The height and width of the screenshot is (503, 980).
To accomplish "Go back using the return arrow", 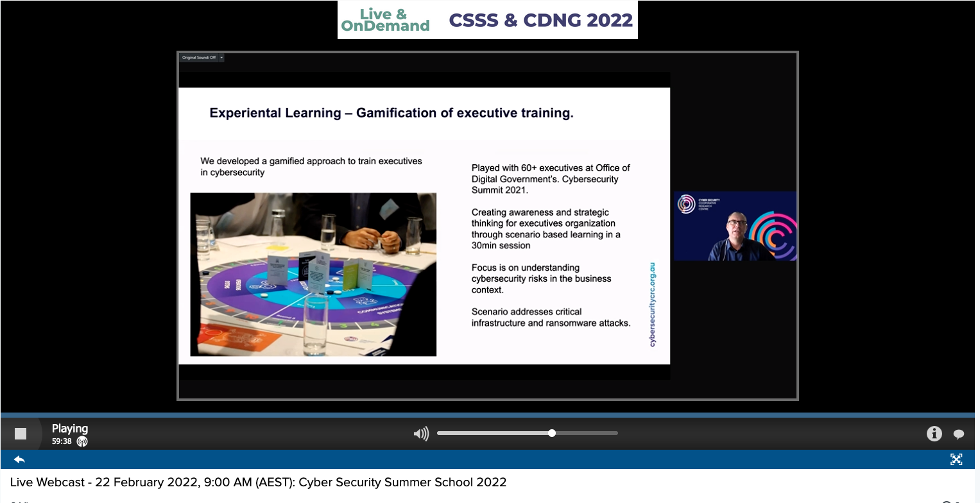I will [x=19, y=459].
